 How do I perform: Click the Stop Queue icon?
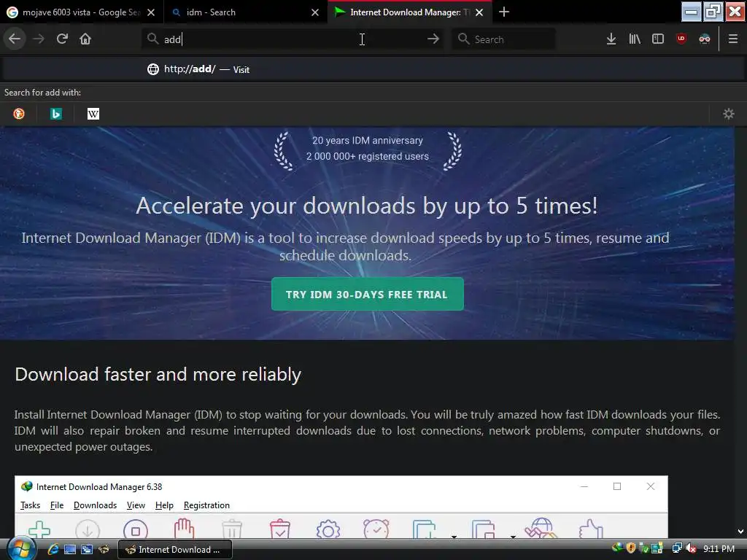pyautogui.click(x=483, y=529)
